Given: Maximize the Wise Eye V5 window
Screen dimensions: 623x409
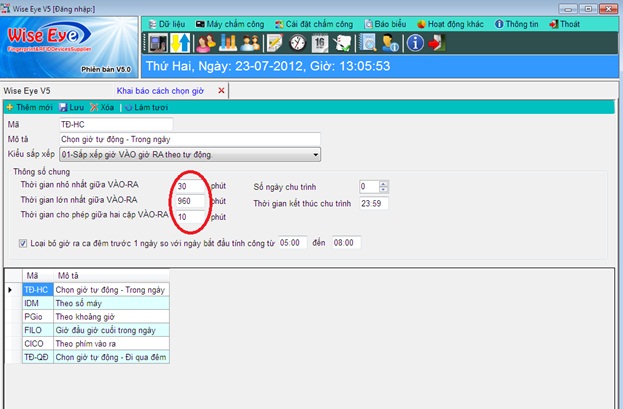Looking at the screenshot, I should (x=588, y=9).
